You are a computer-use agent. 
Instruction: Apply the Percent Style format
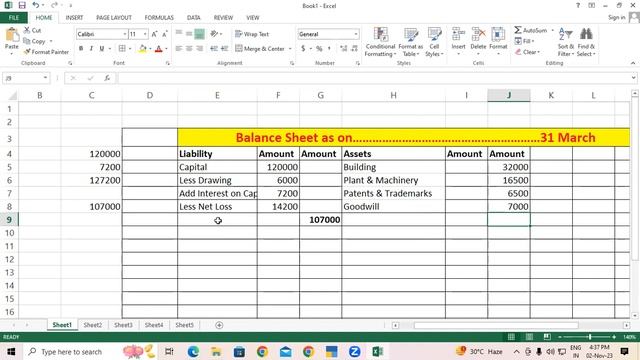[x=319, y=49]
